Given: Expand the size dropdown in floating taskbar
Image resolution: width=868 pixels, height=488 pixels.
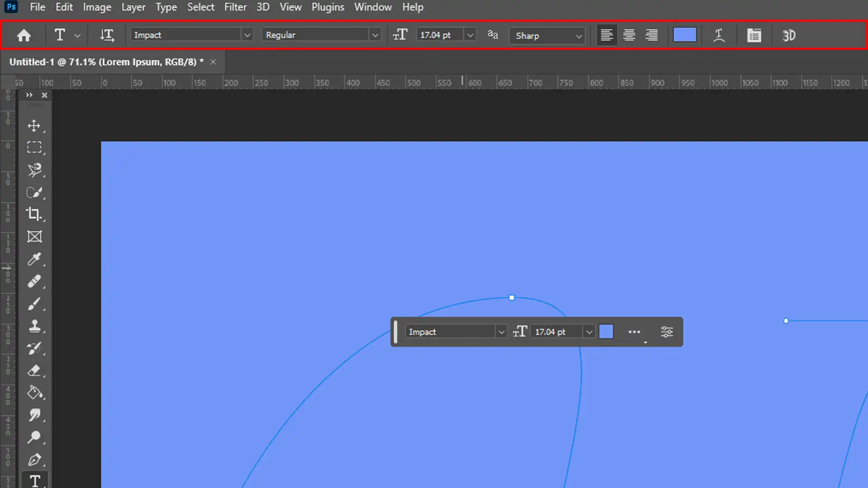Looking at the screenshot, I should (x=589, y=332).
